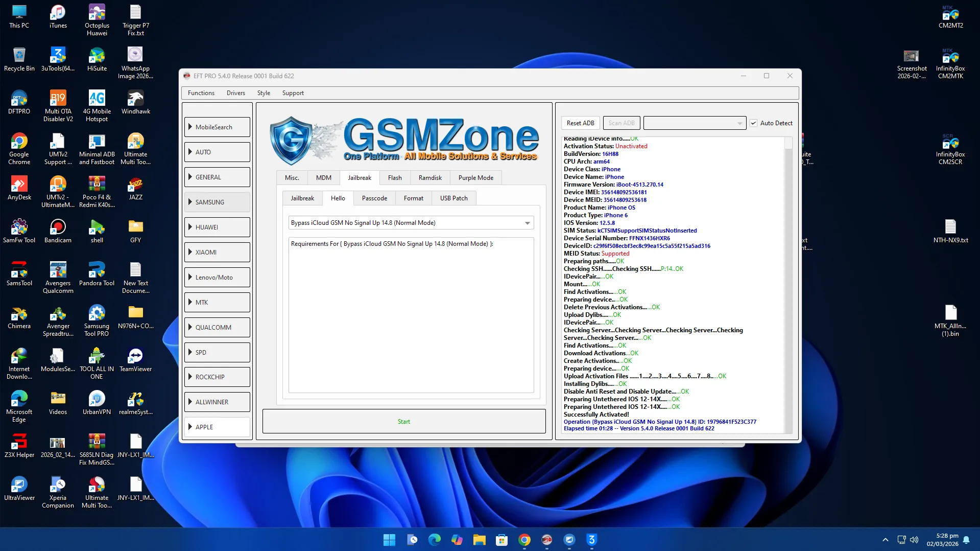
Task: Open the device selection combo box
Action: [x=694, y=123]
